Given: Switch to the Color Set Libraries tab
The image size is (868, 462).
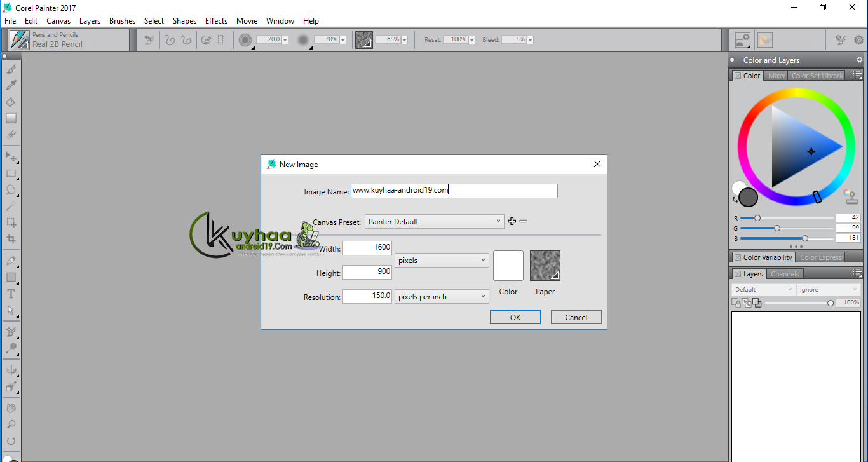Looking at the screenshot, I should [x=817, y=76].
